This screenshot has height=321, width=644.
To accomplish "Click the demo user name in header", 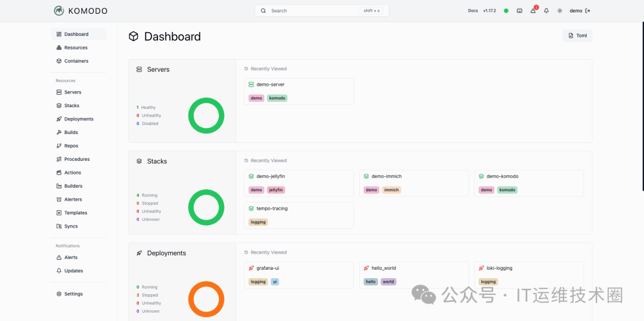I will click(576, 11).
